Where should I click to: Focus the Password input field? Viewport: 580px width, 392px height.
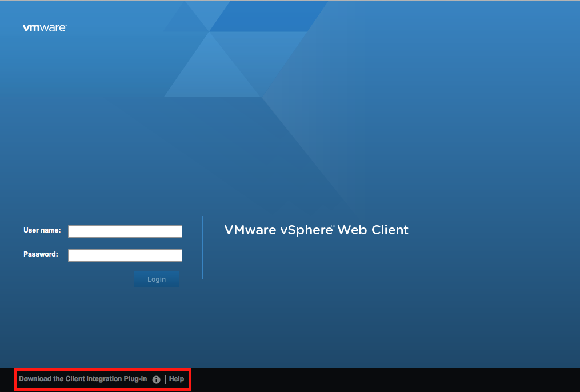(x=125, y=255)
